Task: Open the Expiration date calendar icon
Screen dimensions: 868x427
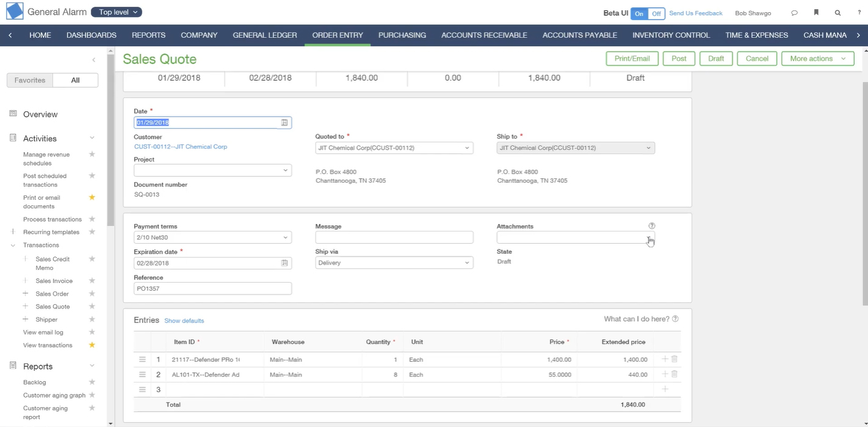Action: [x=284, y=263]
